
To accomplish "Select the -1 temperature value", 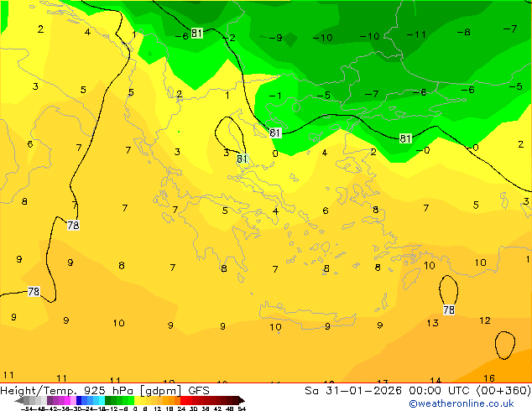I will (275, 96).
